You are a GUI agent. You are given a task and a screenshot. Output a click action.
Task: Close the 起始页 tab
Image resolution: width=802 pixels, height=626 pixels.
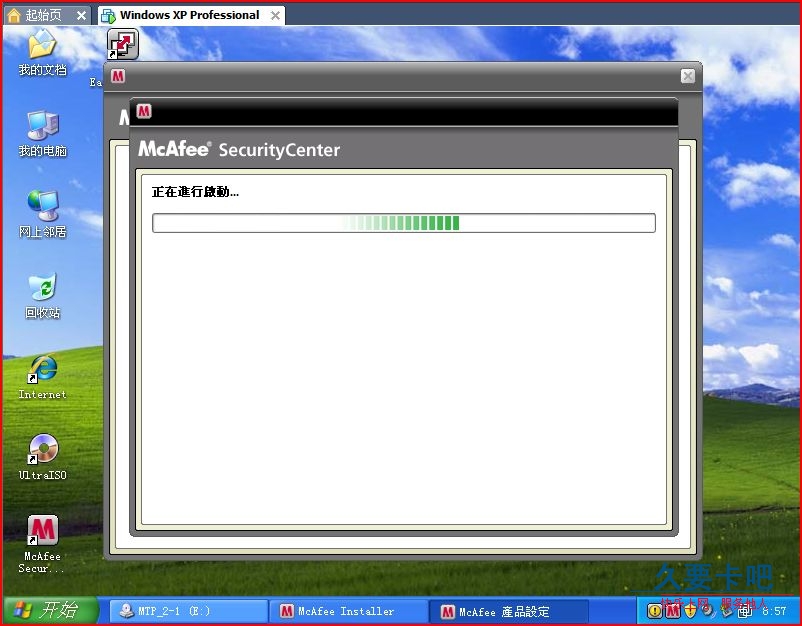[x=81, y=16]
